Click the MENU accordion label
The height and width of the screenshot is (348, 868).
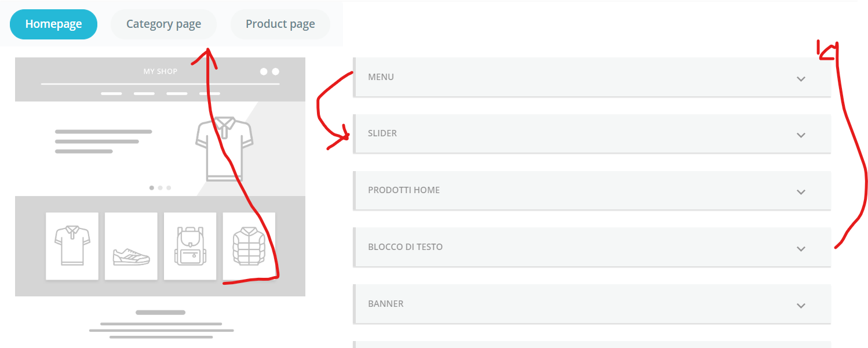[381, 77]
